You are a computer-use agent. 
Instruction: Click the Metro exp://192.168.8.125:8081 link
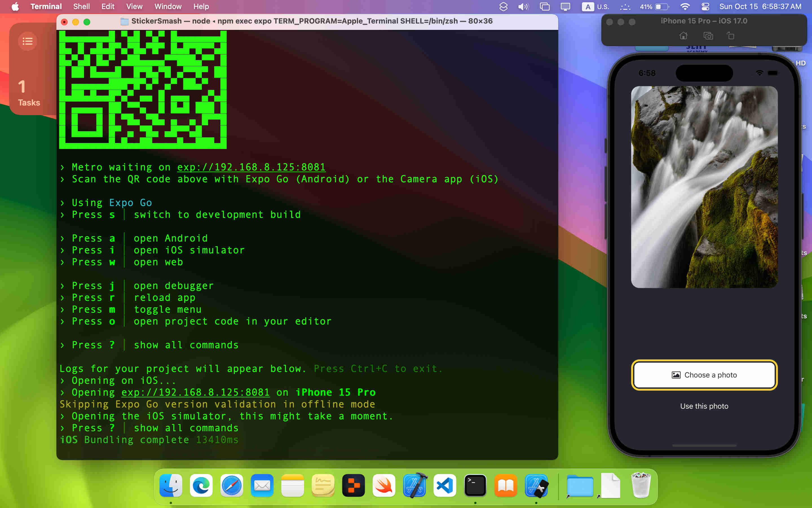(x=251, y=167)
